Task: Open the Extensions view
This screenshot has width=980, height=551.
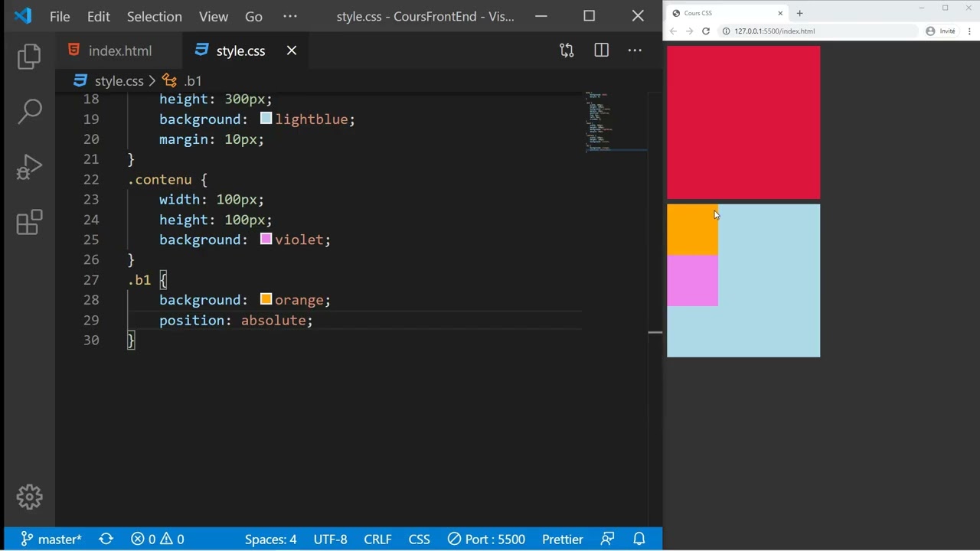Action: point(29,223)
